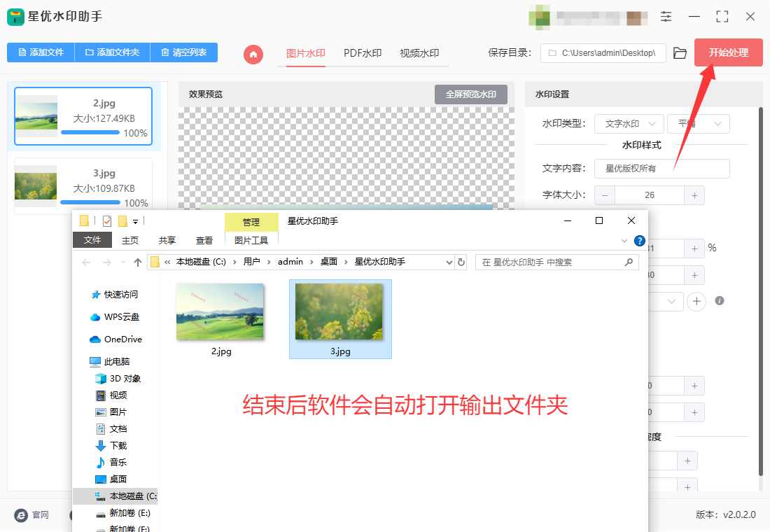The height and width of the screenshot is (532, 770).
Task: Decrease 字体大小 with the minus button
Action: pos(605,195)
